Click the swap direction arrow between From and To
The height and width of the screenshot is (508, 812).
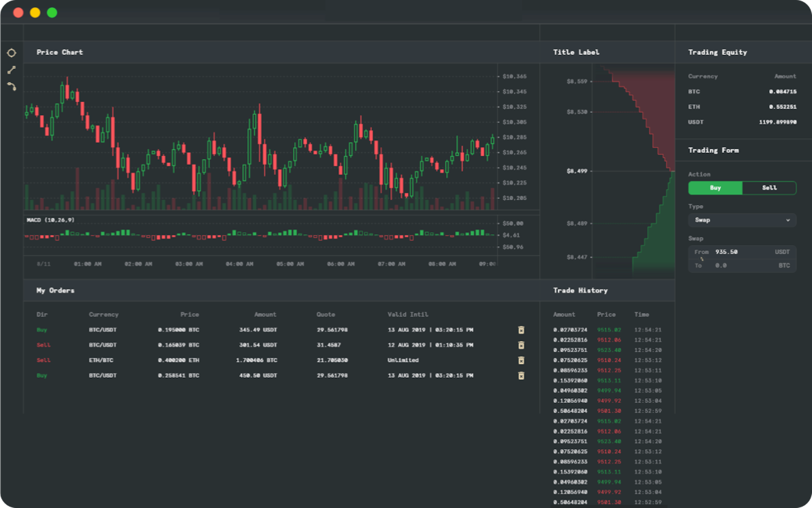[701, 259]
